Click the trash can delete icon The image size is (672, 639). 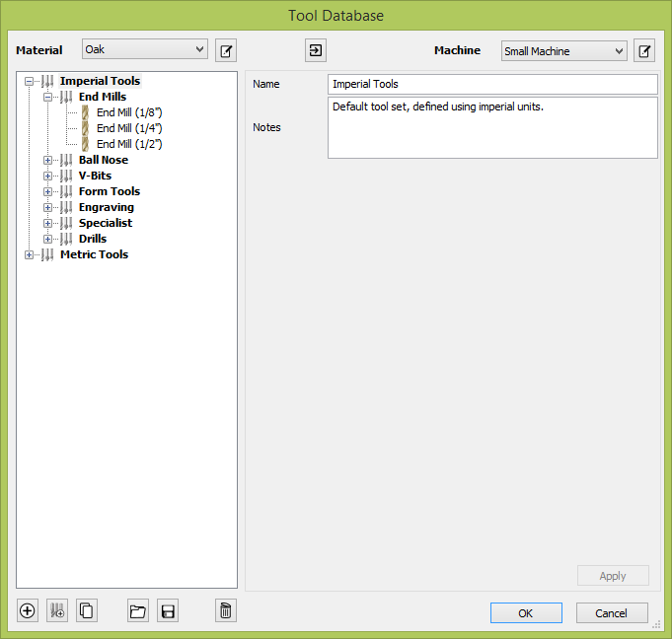[x=226, y=610]
